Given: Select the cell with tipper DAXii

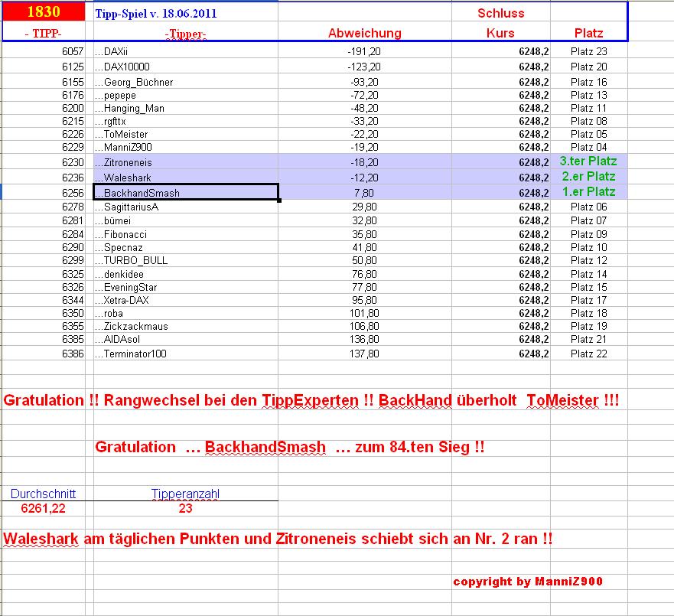Looking at the screenshot, I should tap(186, 51).
